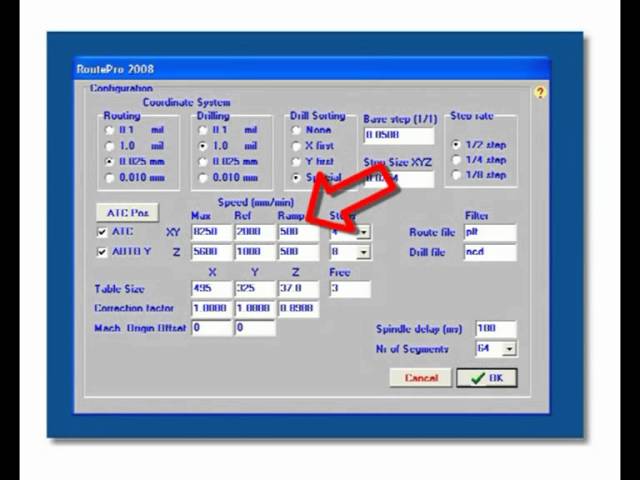Open the Nr of Segments dropdown
The image size is (640, 480).
pyautogui.click(x=509, y=349)
